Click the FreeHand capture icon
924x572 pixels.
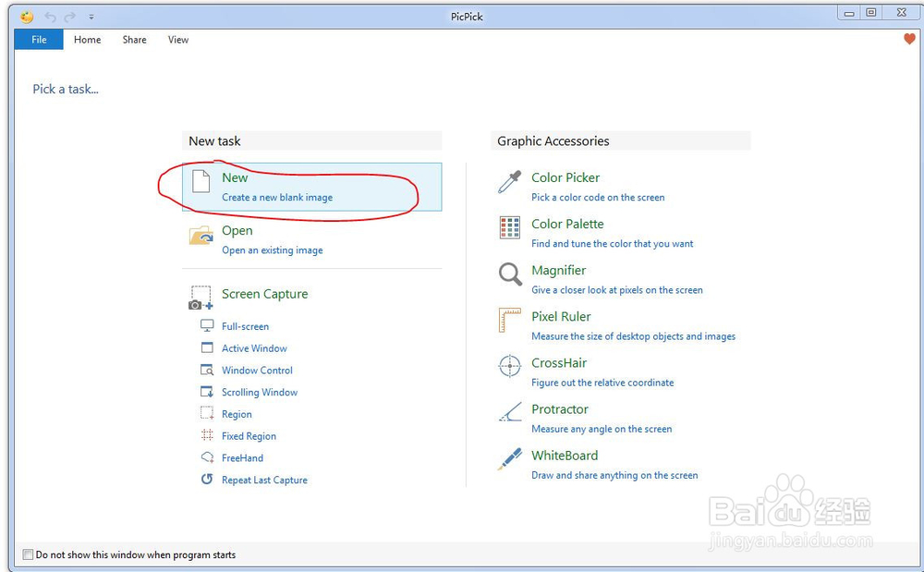[207, 457]
